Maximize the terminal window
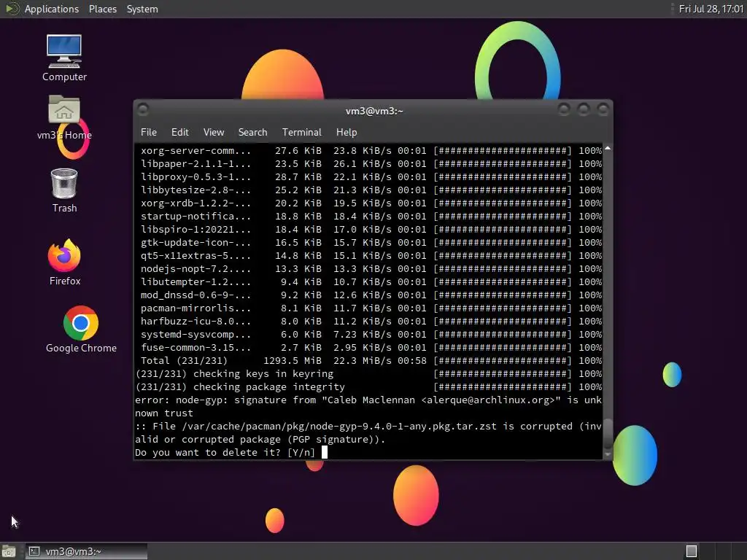Screen dimensions: 747x560 click(583, 110)
